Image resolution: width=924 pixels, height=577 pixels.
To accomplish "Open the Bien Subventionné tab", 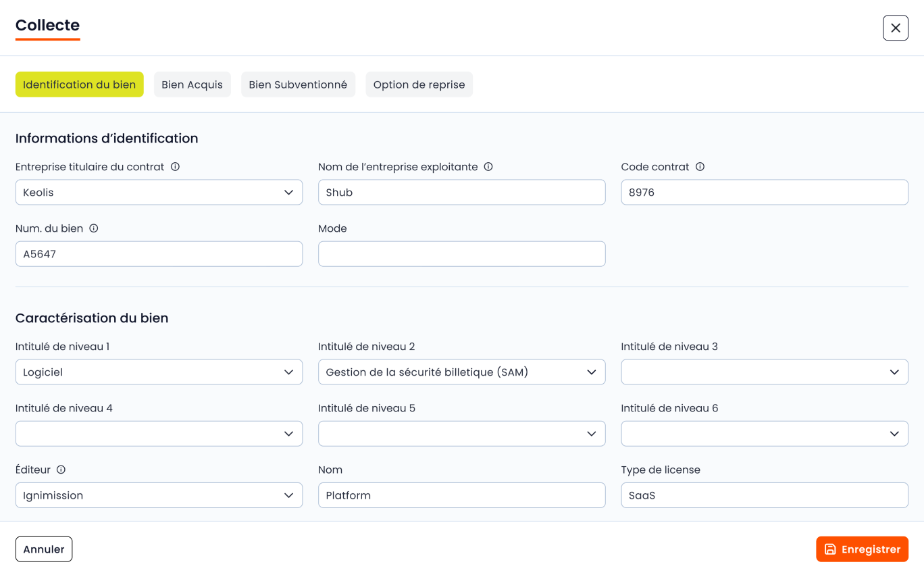I will (x=298, y=84).
